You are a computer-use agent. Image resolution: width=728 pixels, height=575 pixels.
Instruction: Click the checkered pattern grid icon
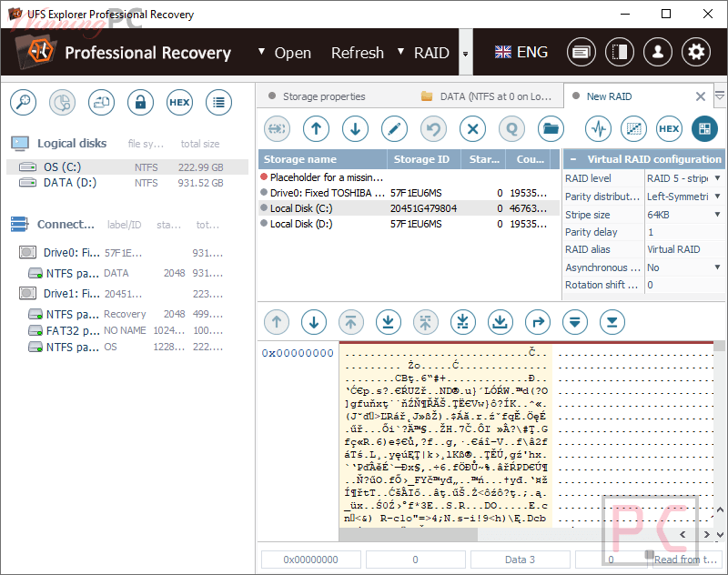[x=633, y=128]
